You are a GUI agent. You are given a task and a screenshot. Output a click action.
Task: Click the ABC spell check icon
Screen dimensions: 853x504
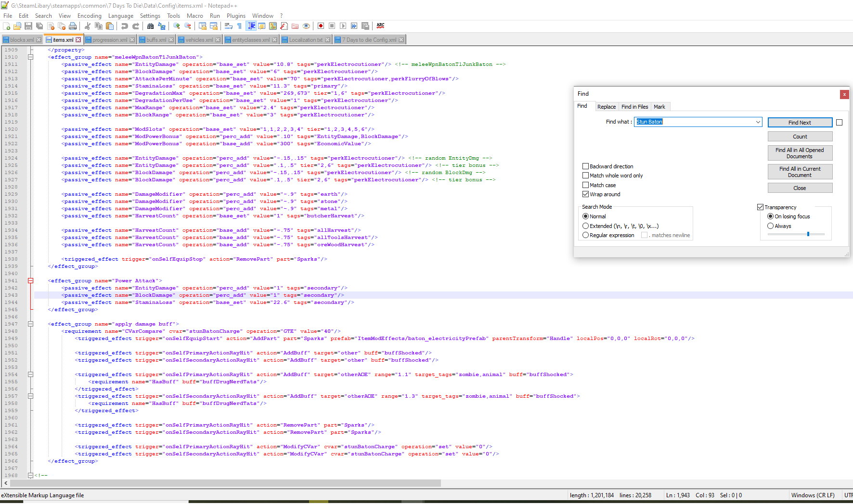[x=380, y=26]
